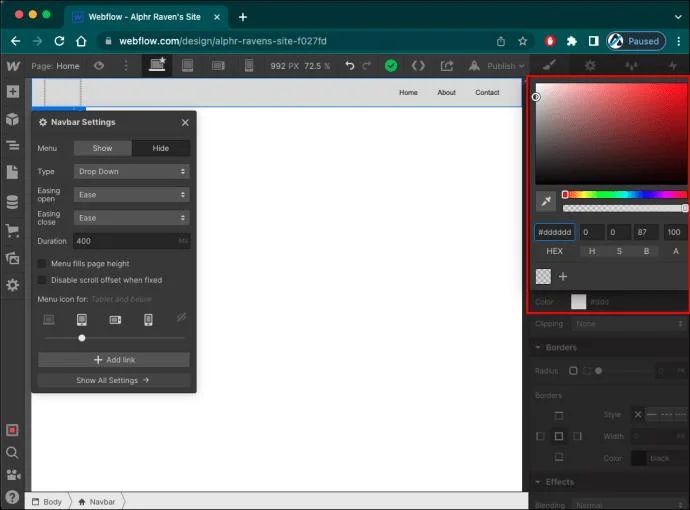Toggle preview mode eye icon
Screen dimensions: 690x510
tap(99, 66)
